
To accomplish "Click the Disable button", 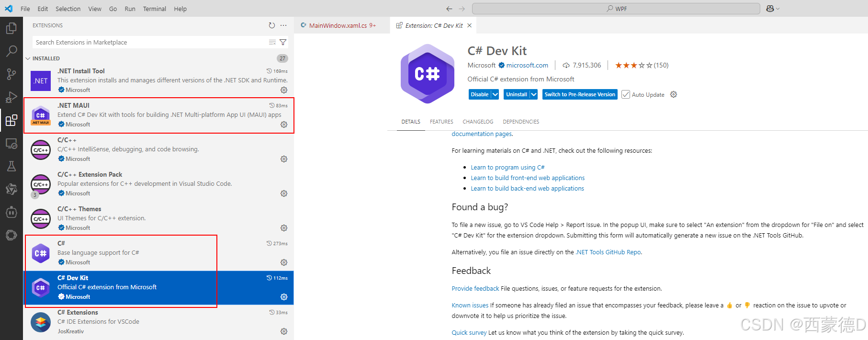I will tap(480, 94).
